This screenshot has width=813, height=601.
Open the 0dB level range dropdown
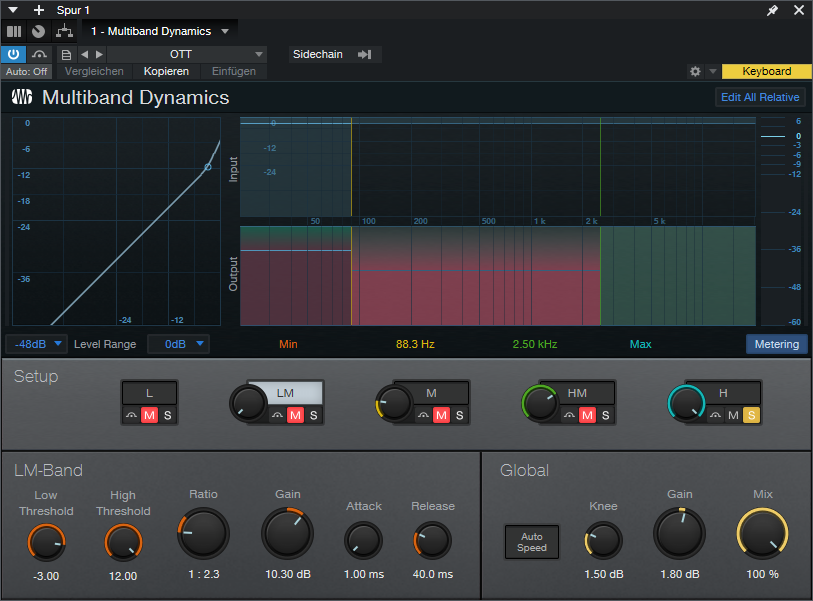click(x=179, y=344)
